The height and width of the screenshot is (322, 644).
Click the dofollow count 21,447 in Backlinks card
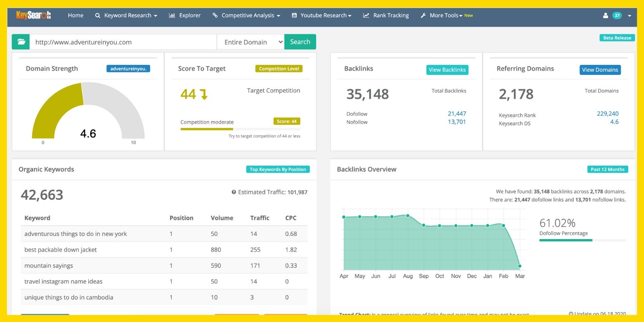click(x=457, y=114)
